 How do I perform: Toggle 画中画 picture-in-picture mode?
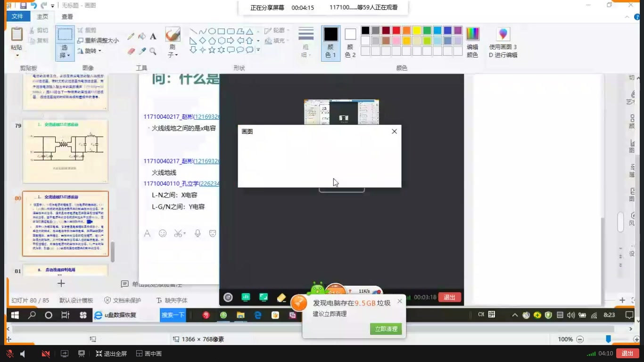pos(149,354)
